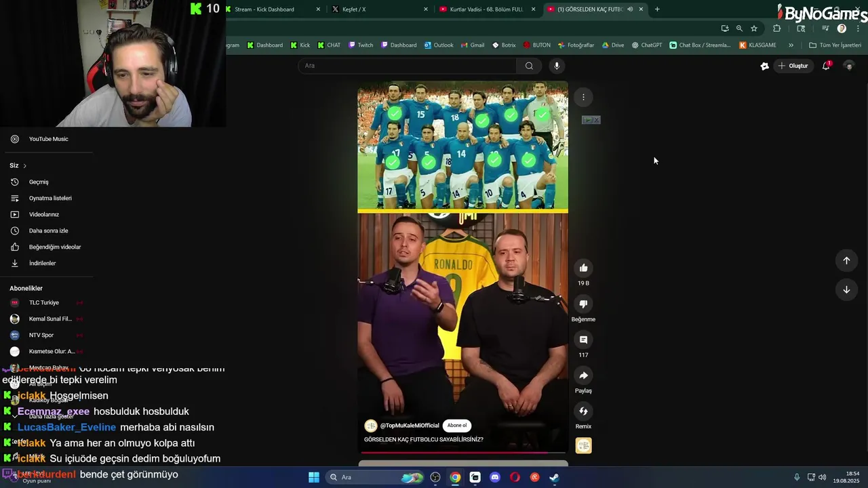Open the three-dot menu beside the Short

pyautogui.click(x=583, y=97)
